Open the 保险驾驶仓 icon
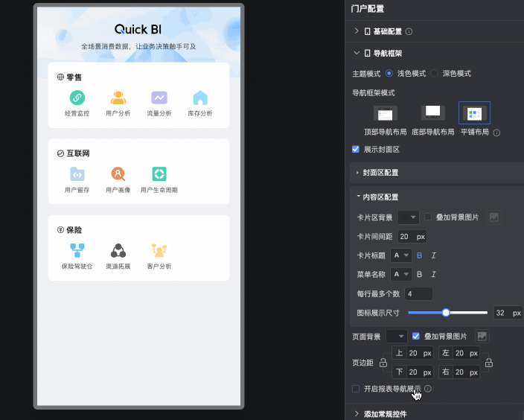Viewport: 524px width, 420px height. (x=77, y=250)
